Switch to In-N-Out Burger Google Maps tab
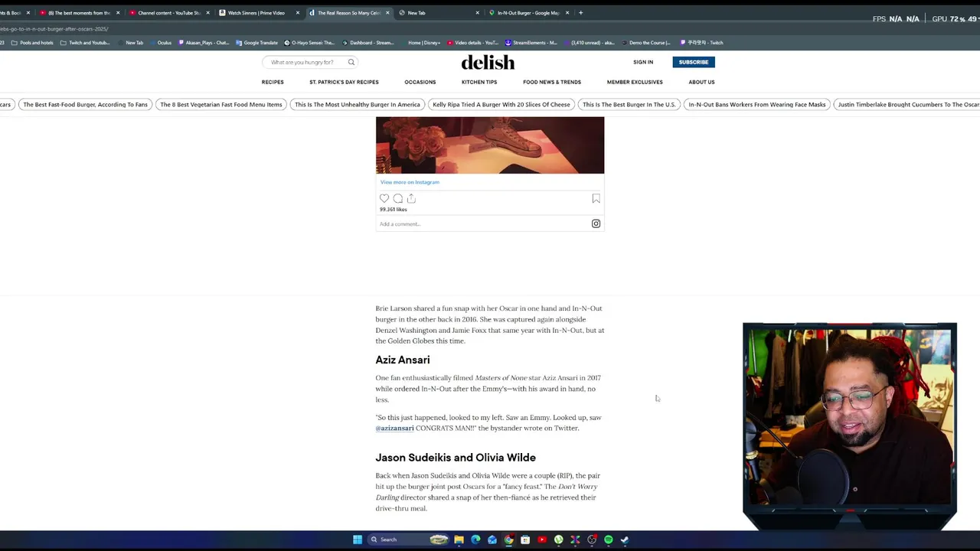980x551 pixels. point(528,13)
